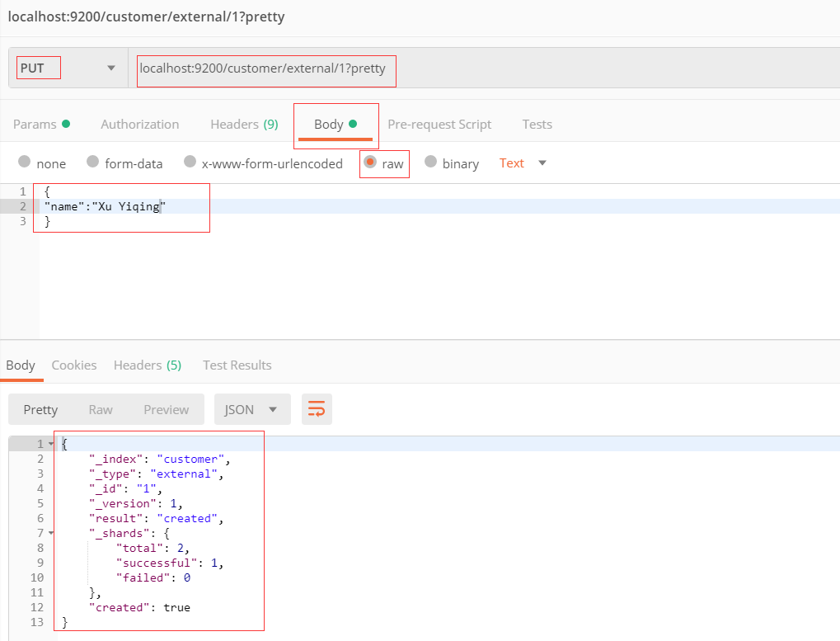This screenshot has width=840, height=641.
Task: Choose the Raw response view
Action: coord(101,409)
